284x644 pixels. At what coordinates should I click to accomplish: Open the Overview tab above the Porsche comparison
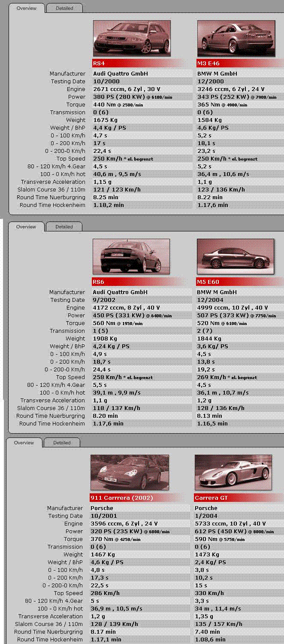pyautogui.click(x=24, y=443)
